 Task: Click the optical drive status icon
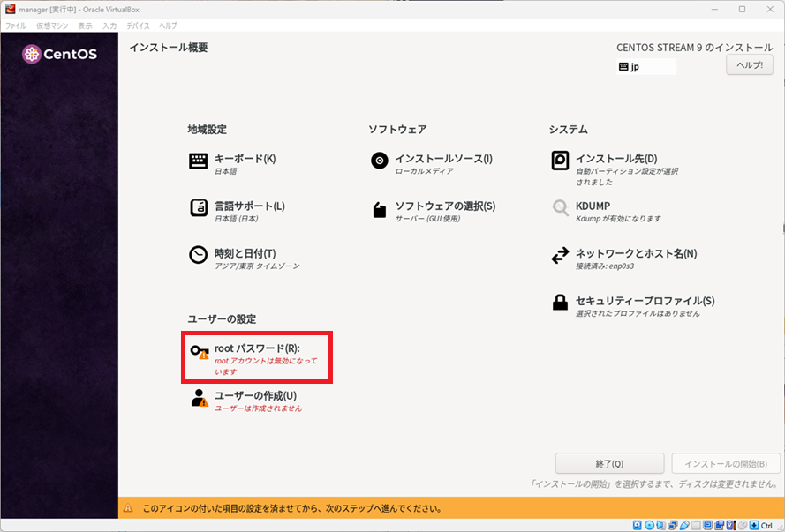(x=649, y=525)
